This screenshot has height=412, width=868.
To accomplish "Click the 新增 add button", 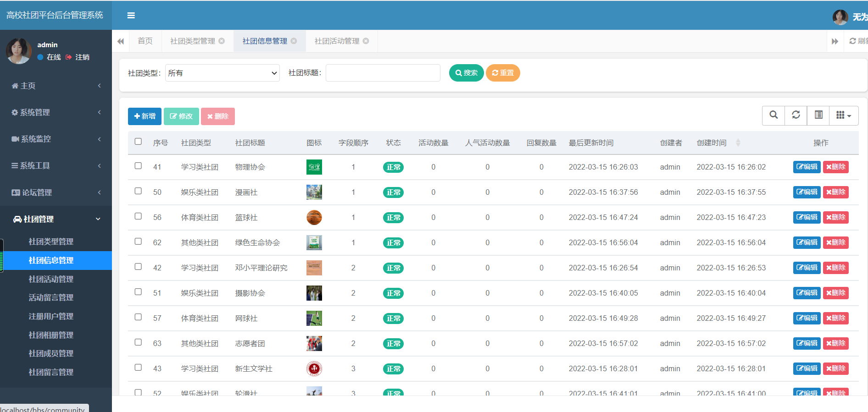I will (145, 116).
